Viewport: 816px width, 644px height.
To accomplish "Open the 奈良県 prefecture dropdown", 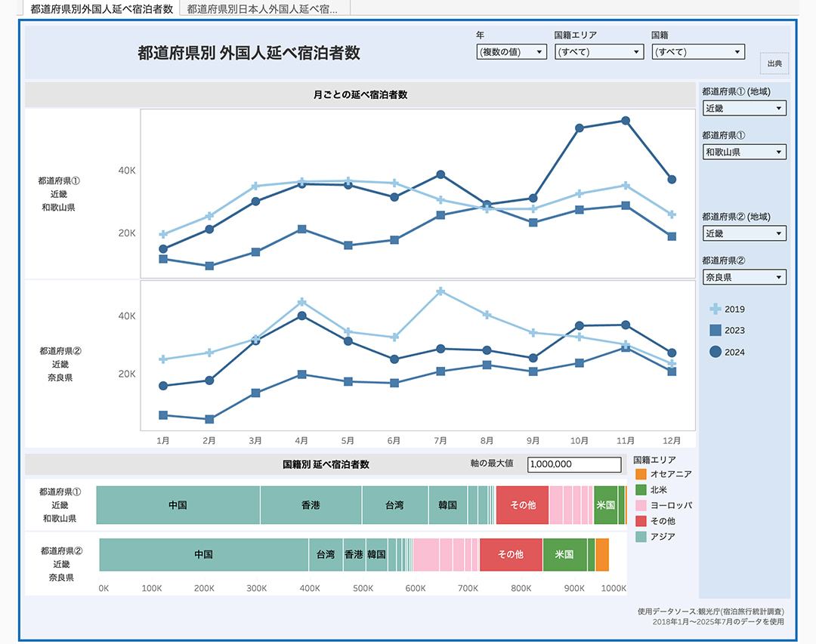I will (743, 277).
